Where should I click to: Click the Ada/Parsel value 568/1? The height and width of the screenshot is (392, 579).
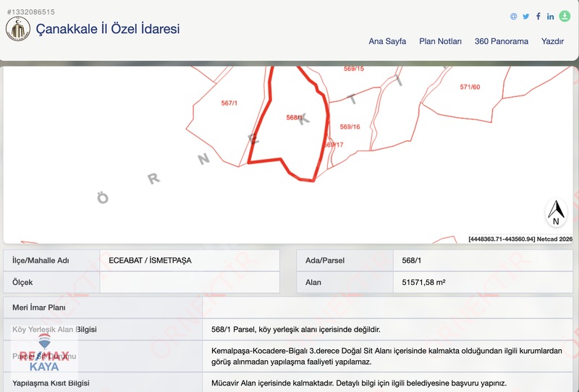point(411,260)
